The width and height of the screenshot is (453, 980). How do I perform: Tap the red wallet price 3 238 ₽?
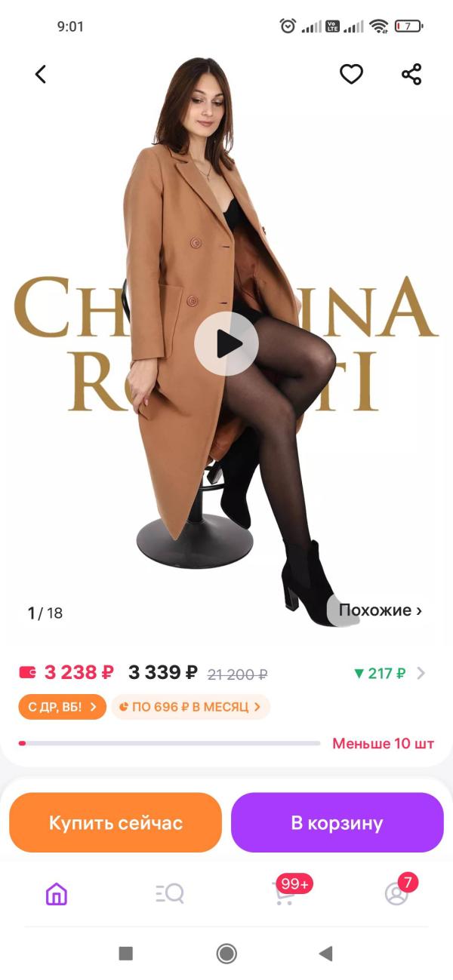point(66,672)
